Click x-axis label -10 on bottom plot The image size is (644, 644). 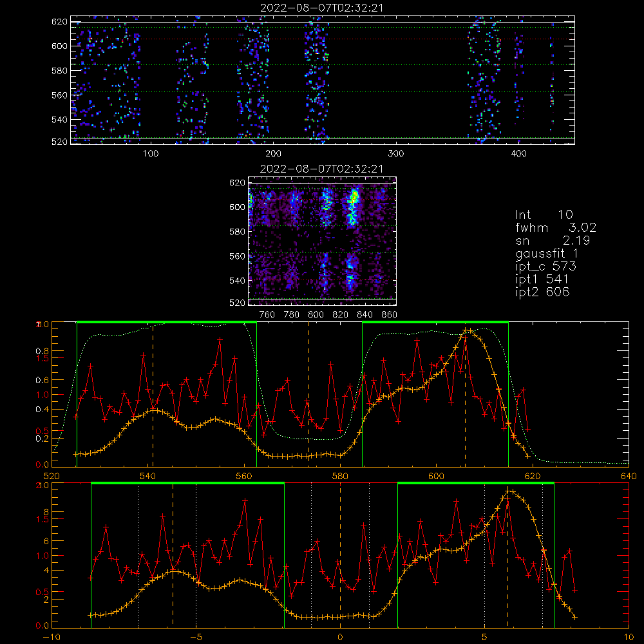coord(52,638)
